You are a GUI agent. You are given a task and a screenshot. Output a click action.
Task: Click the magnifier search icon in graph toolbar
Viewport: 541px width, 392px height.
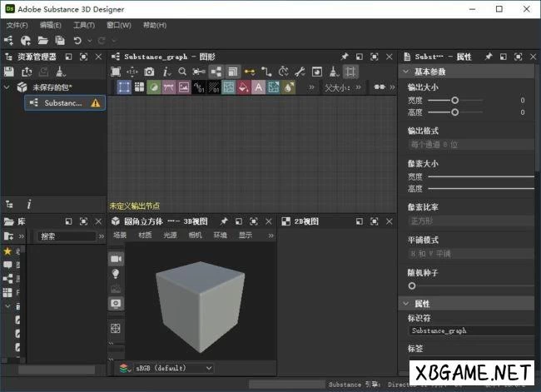(184, 72)
